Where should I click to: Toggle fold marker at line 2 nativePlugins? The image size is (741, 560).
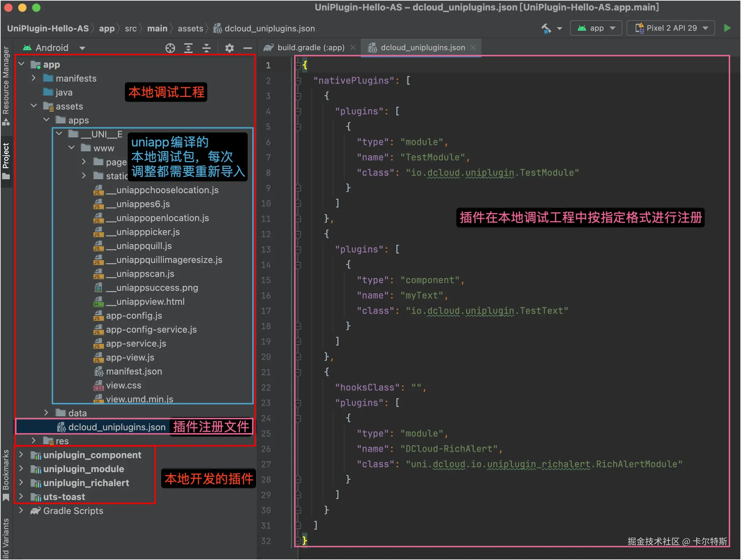click(x=298, y=81)
